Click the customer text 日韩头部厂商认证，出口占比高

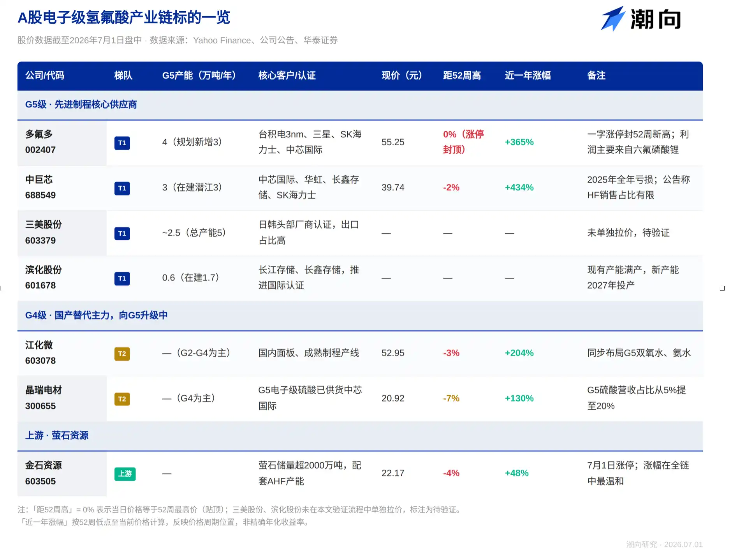coord(309,232)
